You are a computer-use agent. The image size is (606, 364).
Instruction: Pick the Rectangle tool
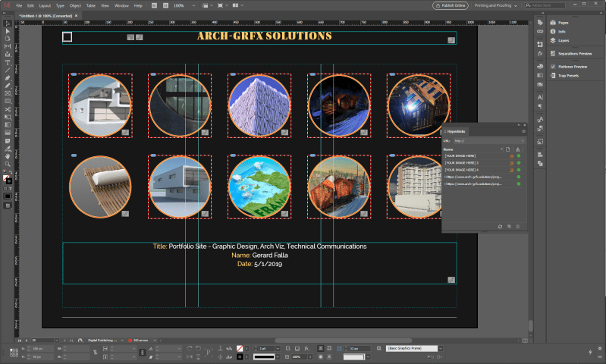8,102
